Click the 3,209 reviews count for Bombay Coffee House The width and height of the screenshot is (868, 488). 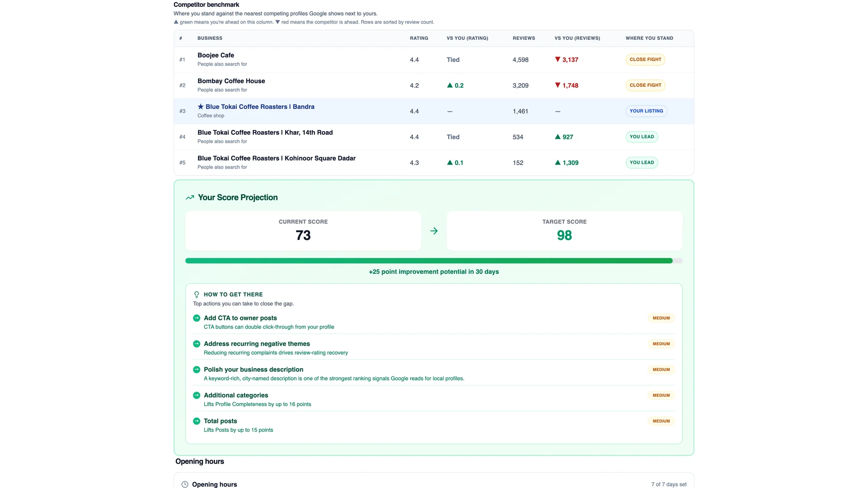click(520, 85)
